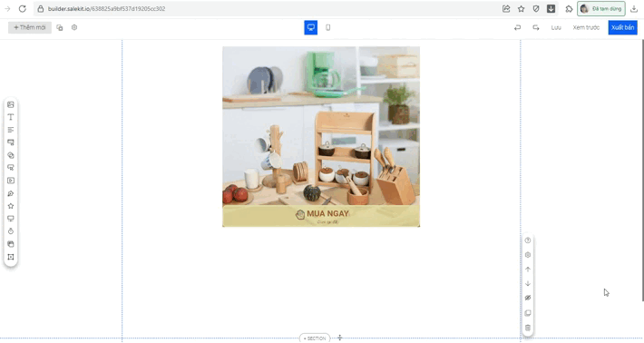Switch to mobile view mode
Viewport: 644px width, 343px height.
327,27
